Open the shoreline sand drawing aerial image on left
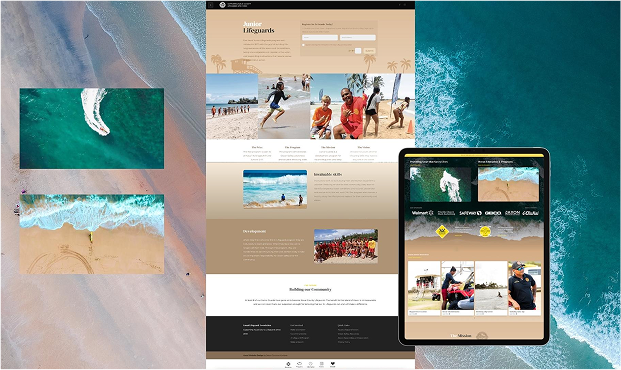The image size is (621, 370). click(92, 234)
